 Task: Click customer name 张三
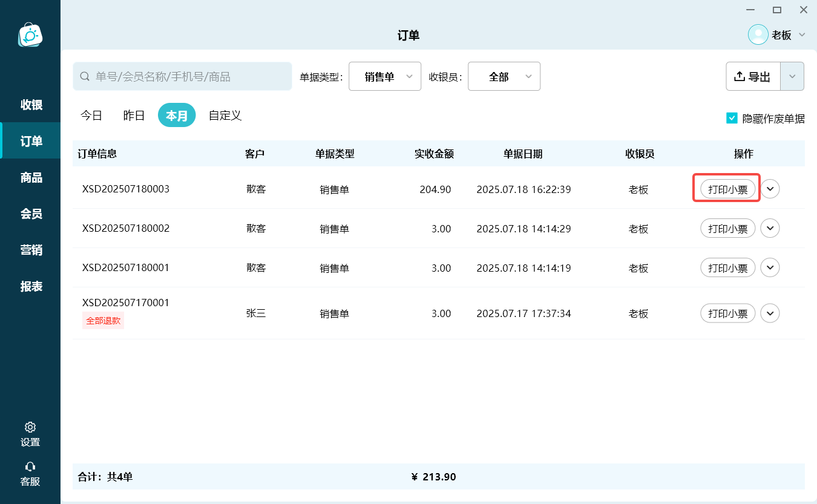pyautogui.click(x=256, y=313)
